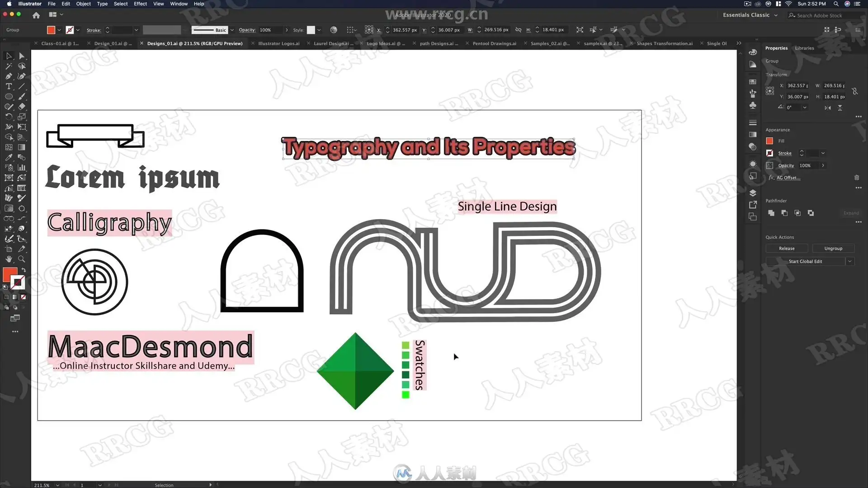Image resolution: width=868 pixels, height=488 pixels.
Task: Click the Ungroup button
Action: [x=833, y=249]
